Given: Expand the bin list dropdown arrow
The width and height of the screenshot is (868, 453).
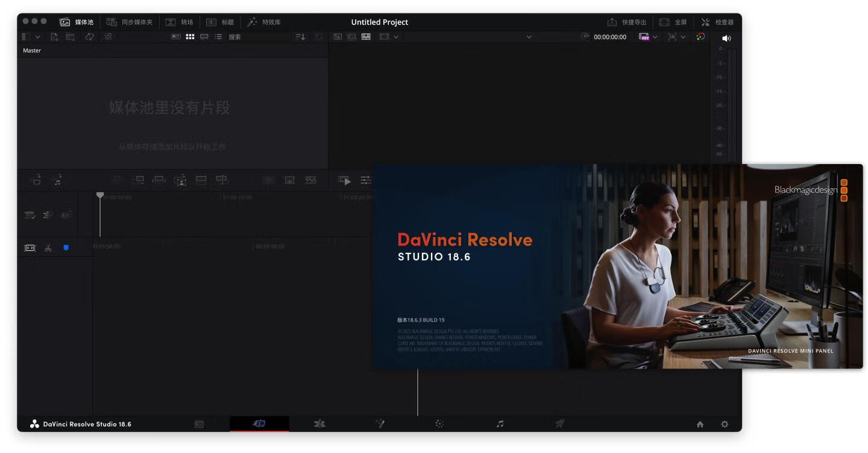Looking at the screenshot, I should coord(38,37).
